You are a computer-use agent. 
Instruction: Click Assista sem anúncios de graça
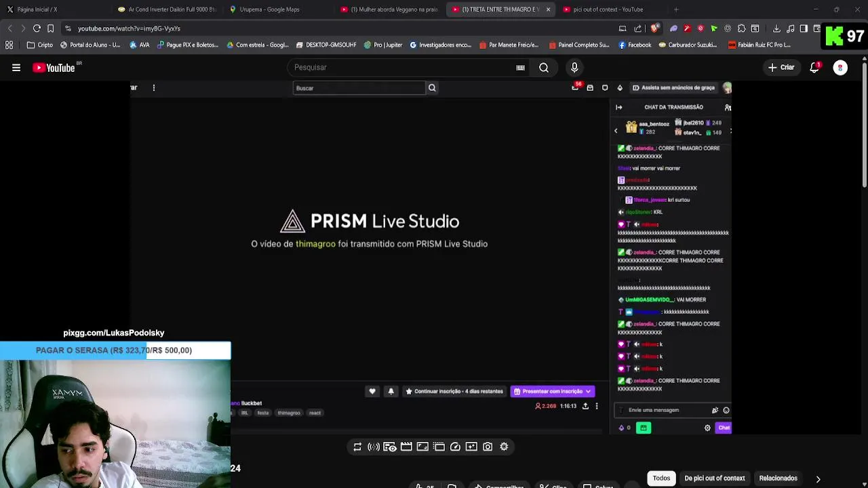(x=673, y=87)
